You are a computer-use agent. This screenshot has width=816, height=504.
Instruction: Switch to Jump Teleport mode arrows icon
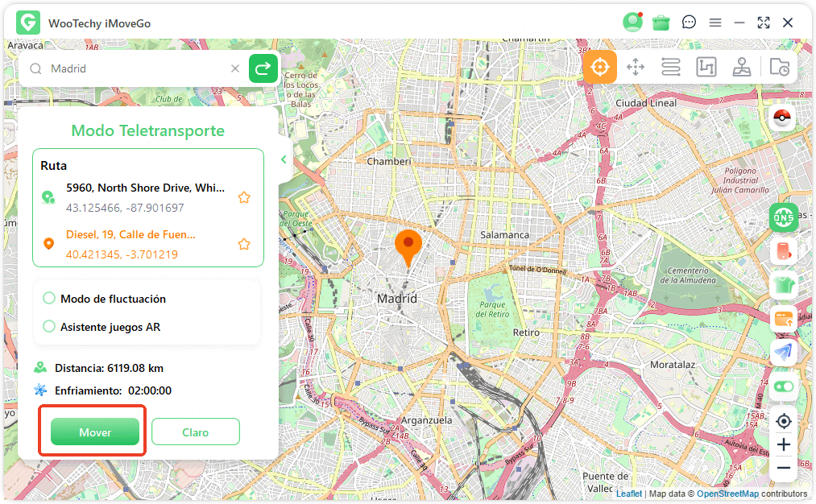[636, 67]
